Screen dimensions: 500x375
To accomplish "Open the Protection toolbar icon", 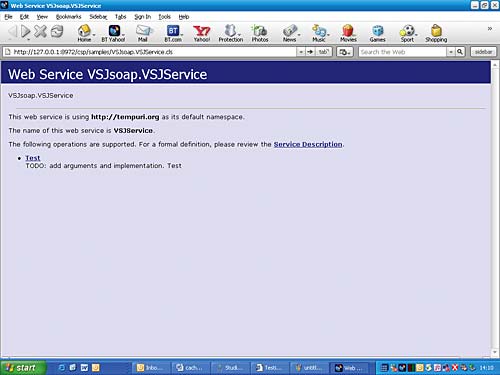I will tap(231, 33).
